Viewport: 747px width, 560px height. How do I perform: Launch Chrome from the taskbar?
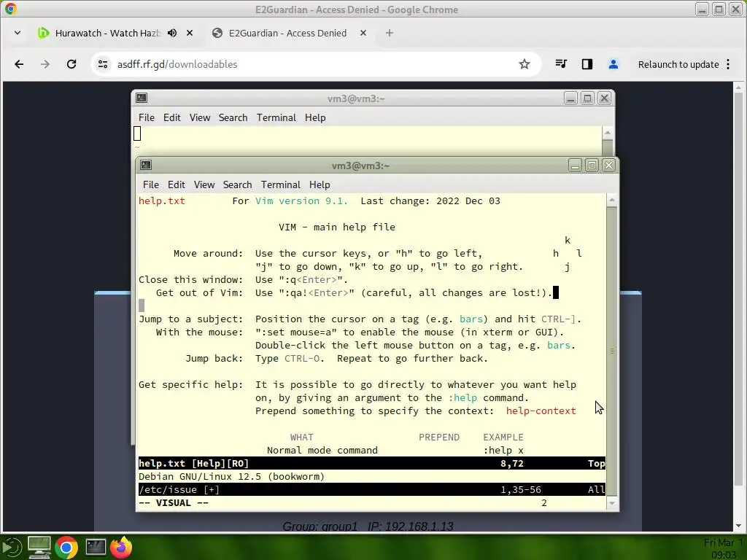(66, 548)
